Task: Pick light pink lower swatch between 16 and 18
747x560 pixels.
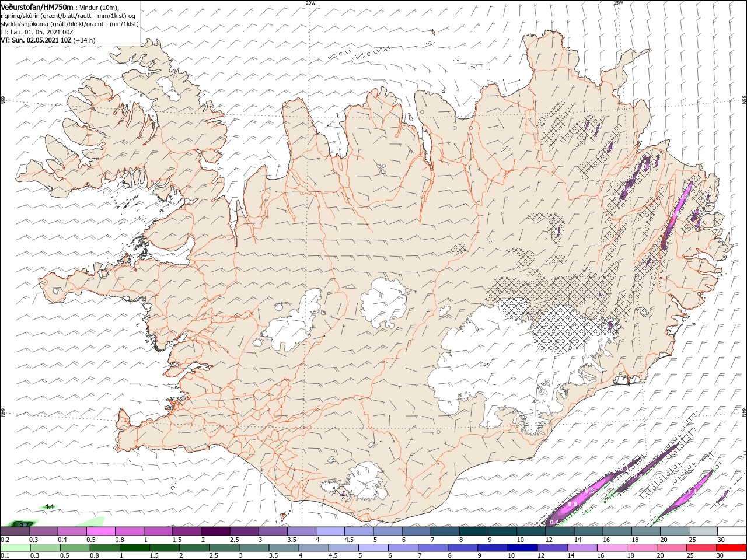Action: (x=612, y=548)
